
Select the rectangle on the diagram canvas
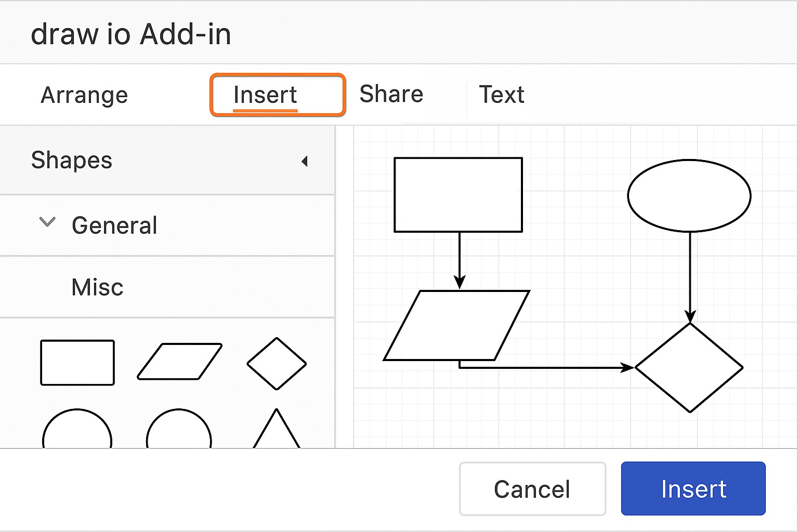(458, 195)
